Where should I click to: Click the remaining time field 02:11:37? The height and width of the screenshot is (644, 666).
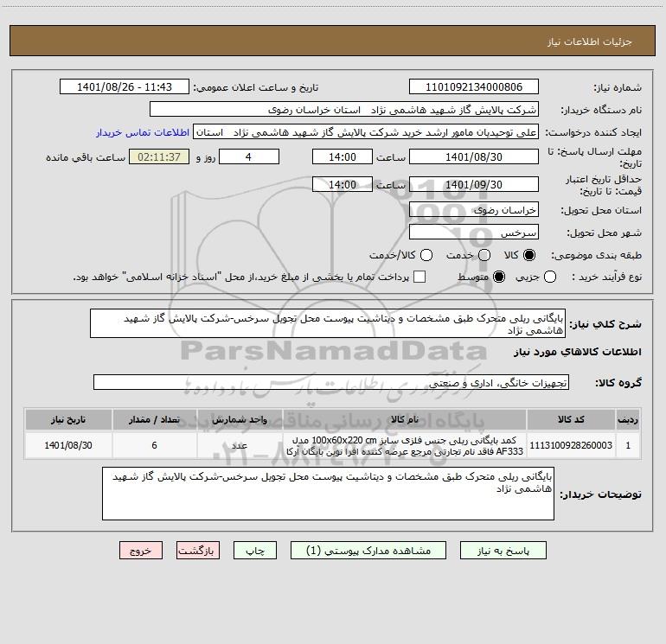[x=159, y=156]
